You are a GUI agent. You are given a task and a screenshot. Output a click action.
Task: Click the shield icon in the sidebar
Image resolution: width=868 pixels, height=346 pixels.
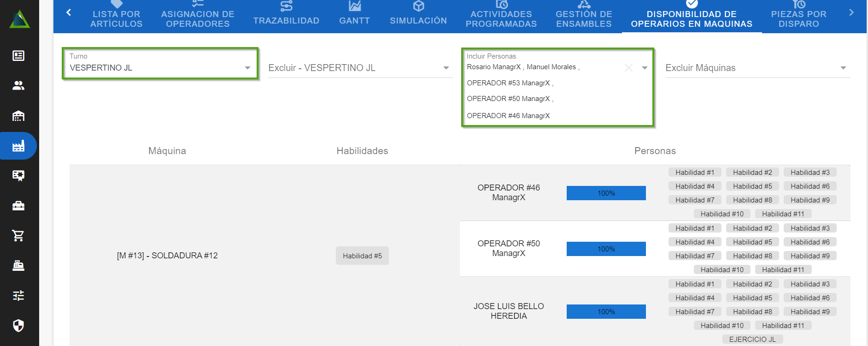pos(18,326)
